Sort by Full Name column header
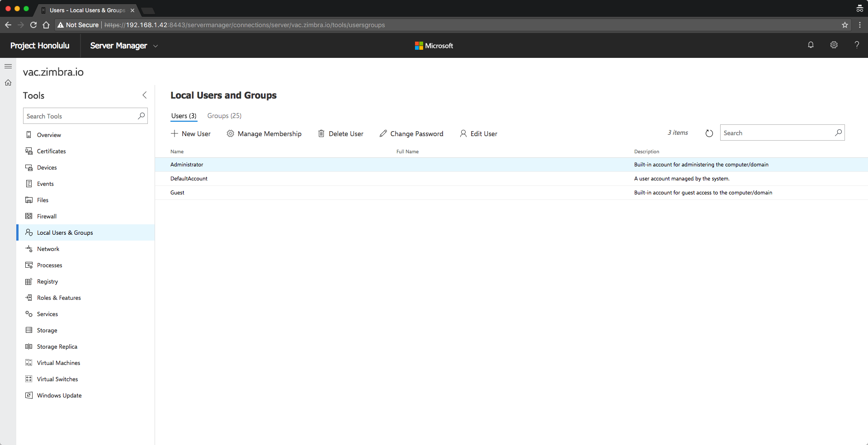The width and height of the screenshot is (868, 445). click(407, 151)
